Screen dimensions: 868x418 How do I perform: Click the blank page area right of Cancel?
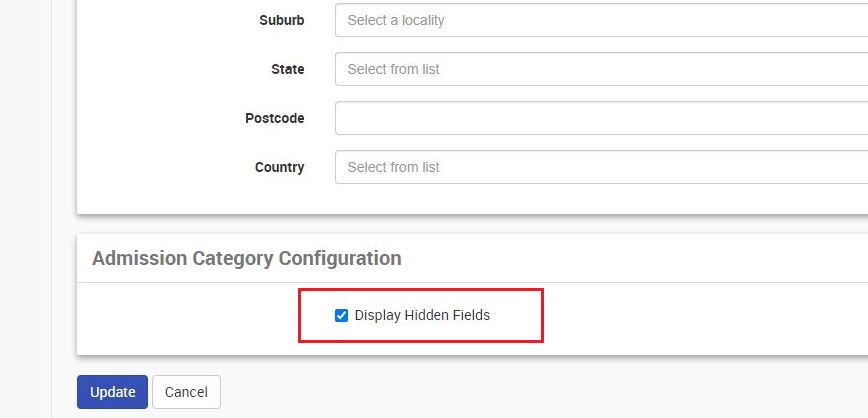544,392
